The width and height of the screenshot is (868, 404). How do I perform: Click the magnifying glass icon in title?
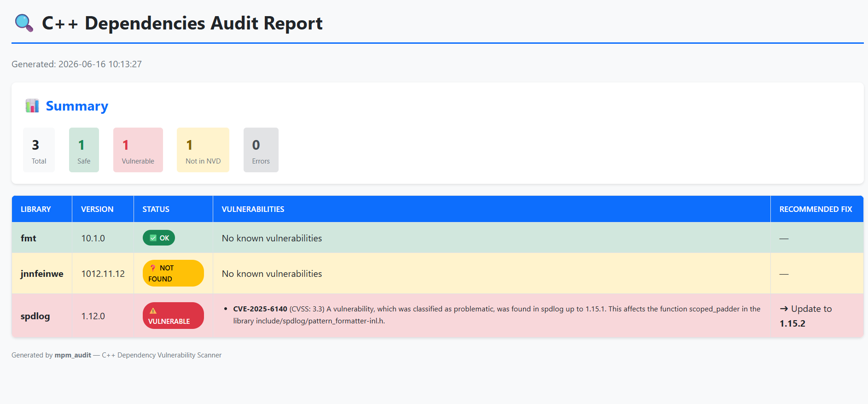coord(24,23)
